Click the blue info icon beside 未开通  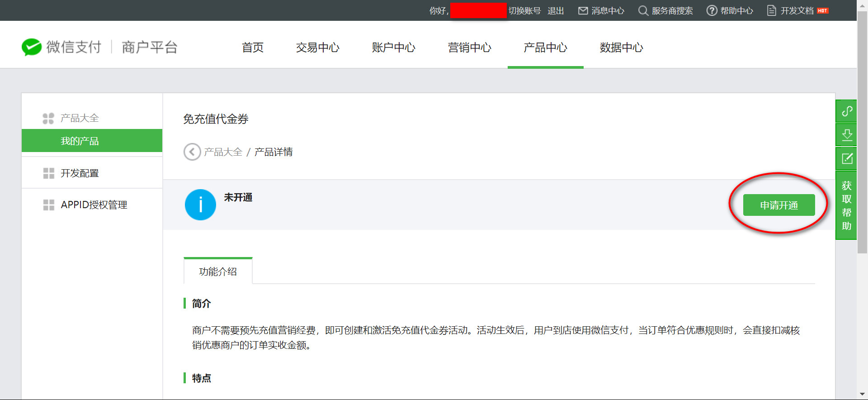click(200, 205)
